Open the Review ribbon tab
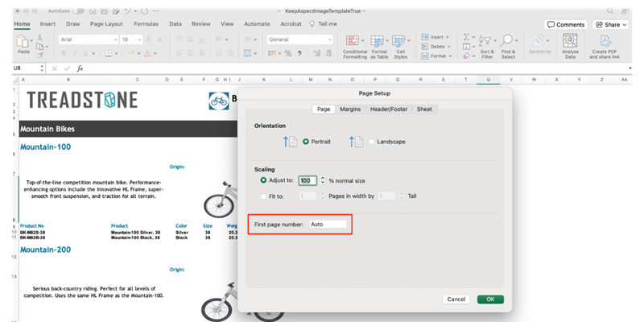This screenshot has height=322, width=644. [201, 24]
